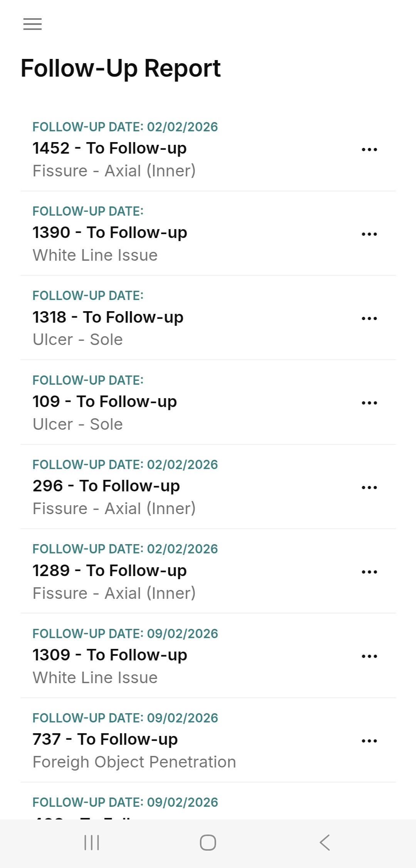Image resolution: width=416 pixels, height=868 pixels.
Task: Tap the Android home button
Action: click(208, 843)
